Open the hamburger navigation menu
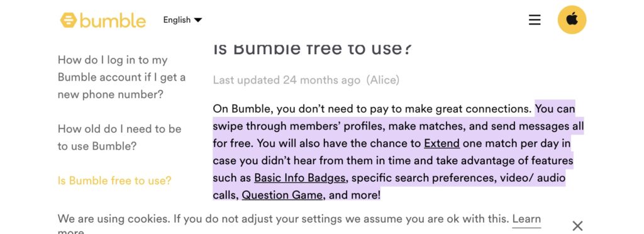 pyautogui.click(x=535, y=19)
